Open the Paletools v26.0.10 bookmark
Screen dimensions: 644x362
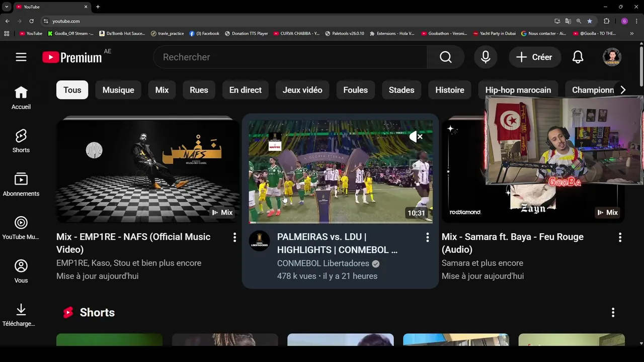[x=345, y=34]
